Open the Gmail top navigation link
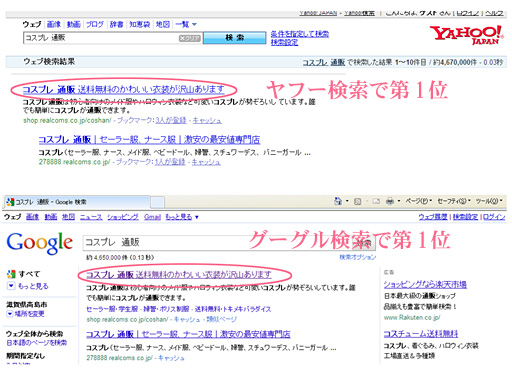The height and width of the screenshot is (378, 512). coord(152,217)
